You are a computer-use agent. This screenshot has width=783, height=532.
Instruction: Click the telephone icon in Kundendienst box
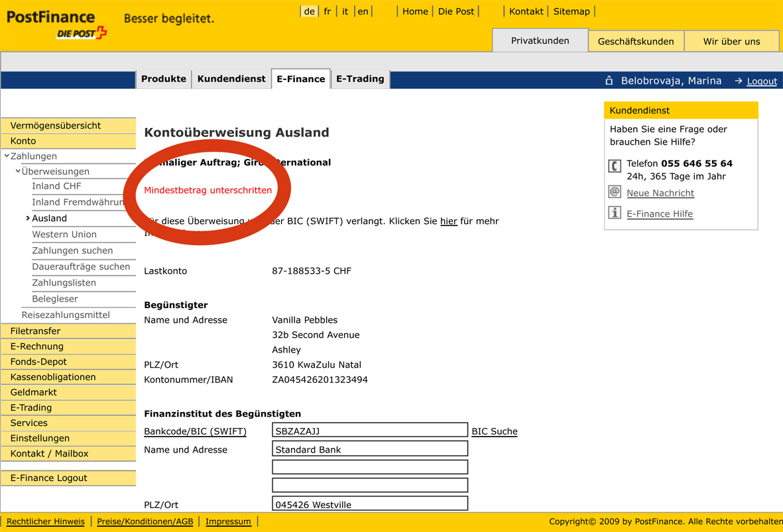tap(615, 166)
